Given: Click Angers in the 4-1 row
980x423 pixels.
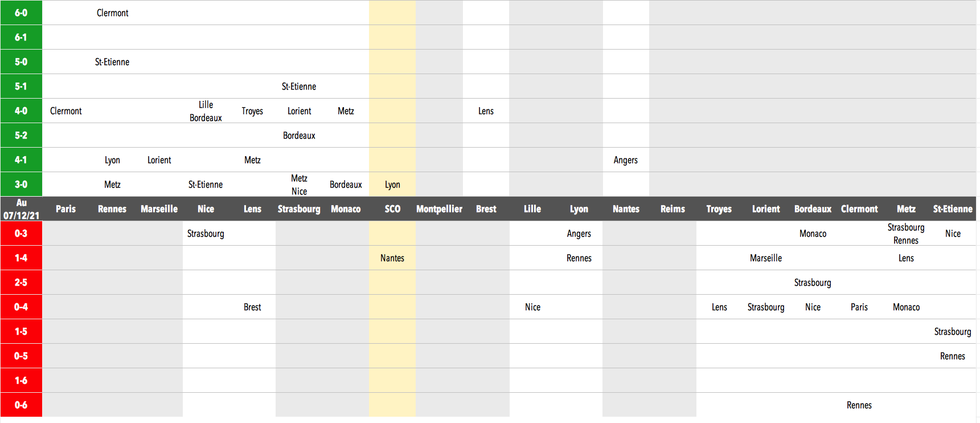Looking at the screenshot, I should [x=625, y=160].
